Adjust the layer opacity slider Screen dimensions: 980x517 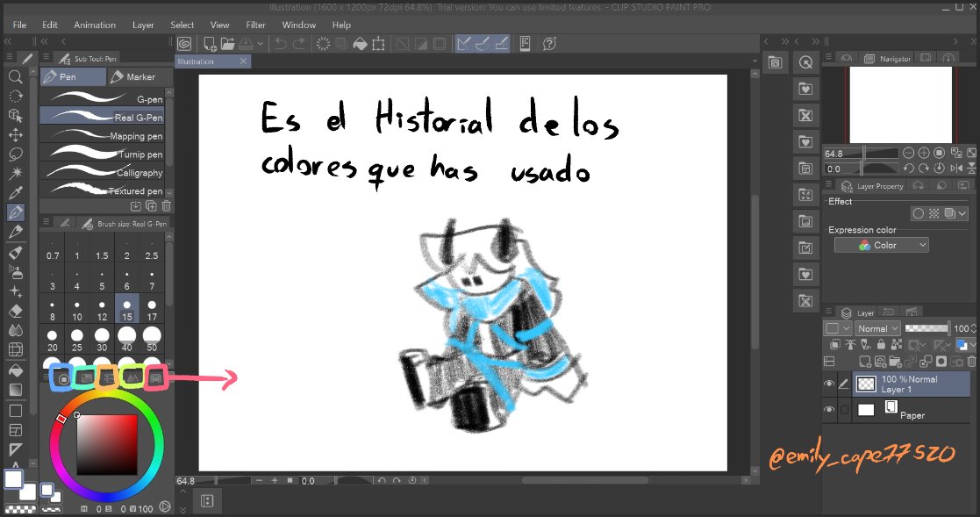[926, 328]
